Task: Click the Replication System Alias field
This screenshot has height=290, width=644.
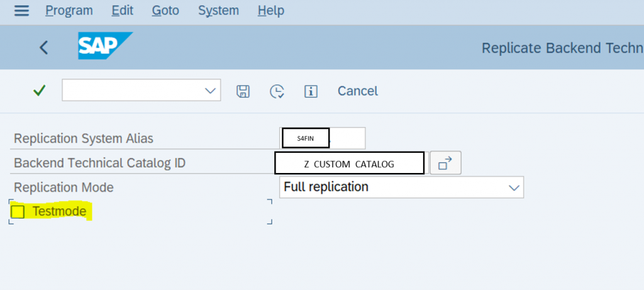Action: point(323,138)
